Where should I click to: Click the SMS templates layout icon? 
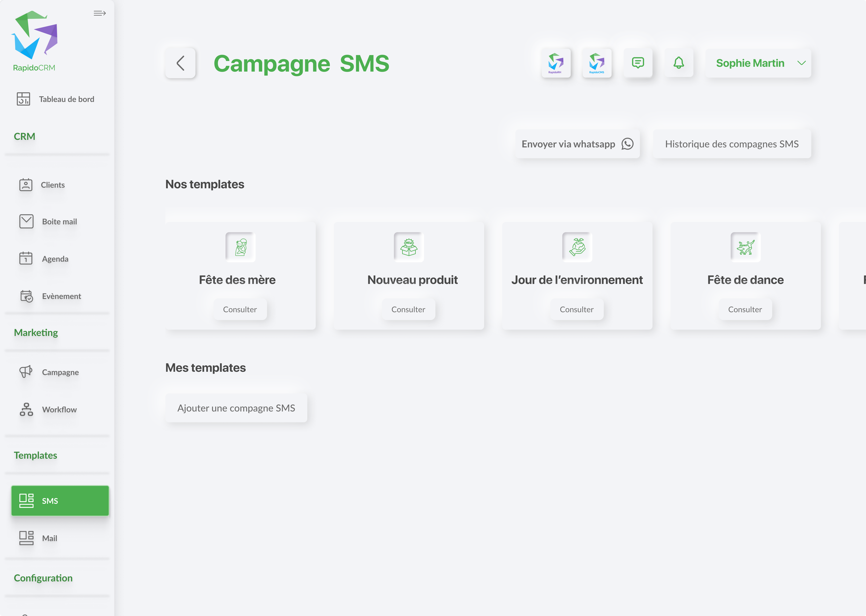click(x=27, y=501)
